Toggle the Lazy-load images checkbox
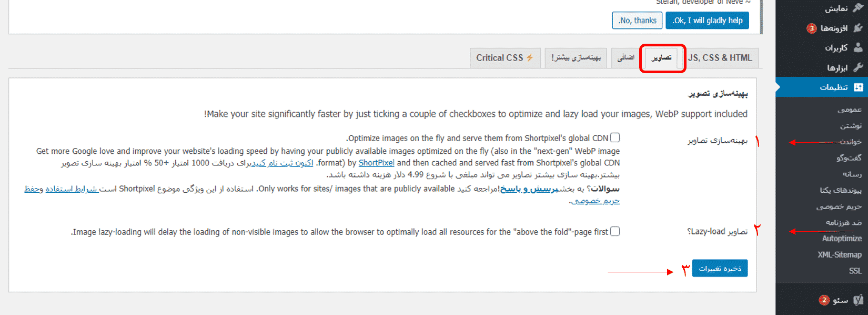 coord(615,231)
